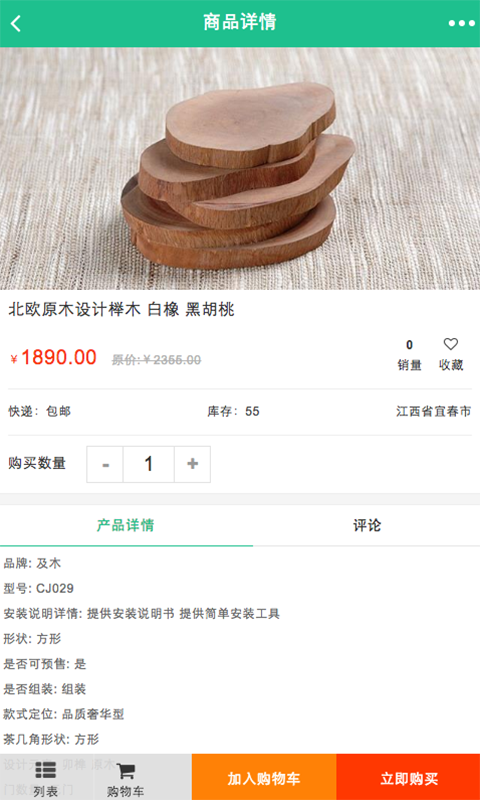Click the quantity input field

149,464
